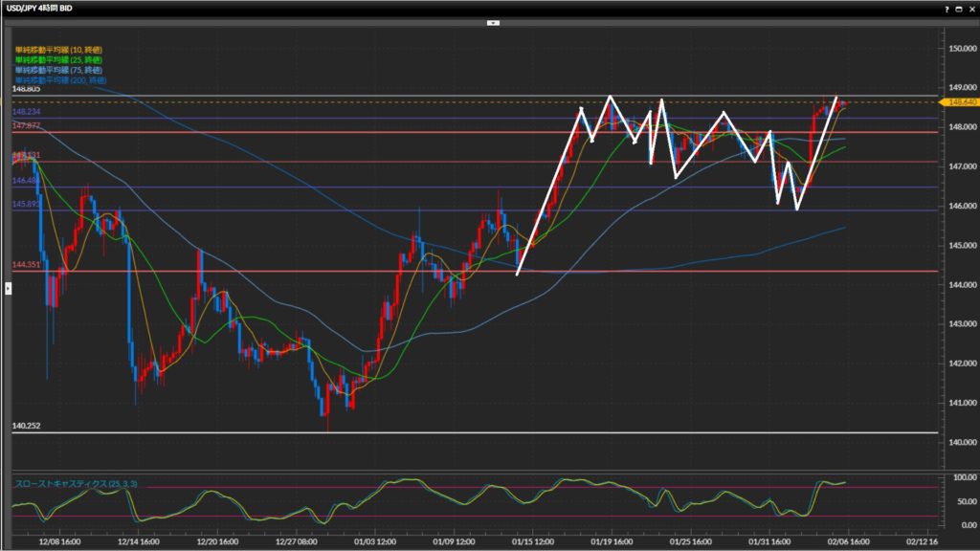Select the 10-period simple moving average label

[x=57, y=49]
